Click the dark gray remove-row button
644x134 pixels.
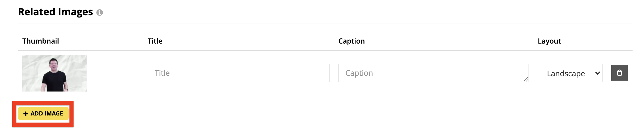[619, 73]
